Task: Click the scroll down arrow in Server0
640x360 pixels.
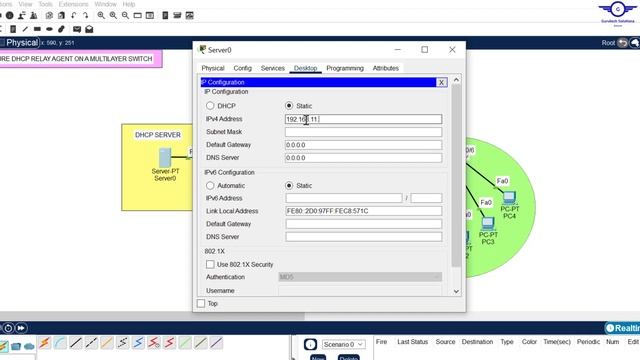Action: 456,291
